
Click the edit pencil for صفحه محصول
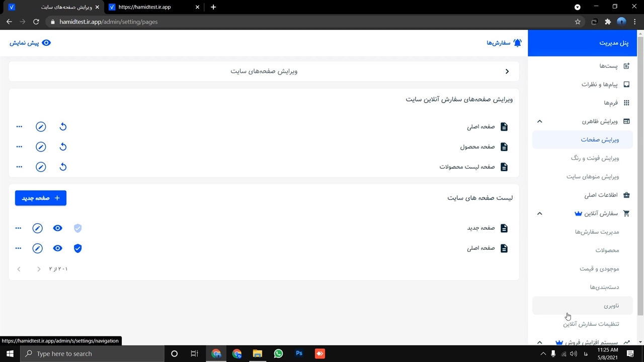point(41,147)
